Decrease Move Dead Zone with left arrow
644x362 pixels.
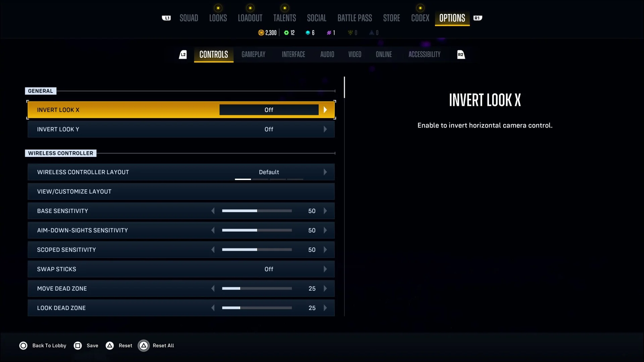point(213,289)
